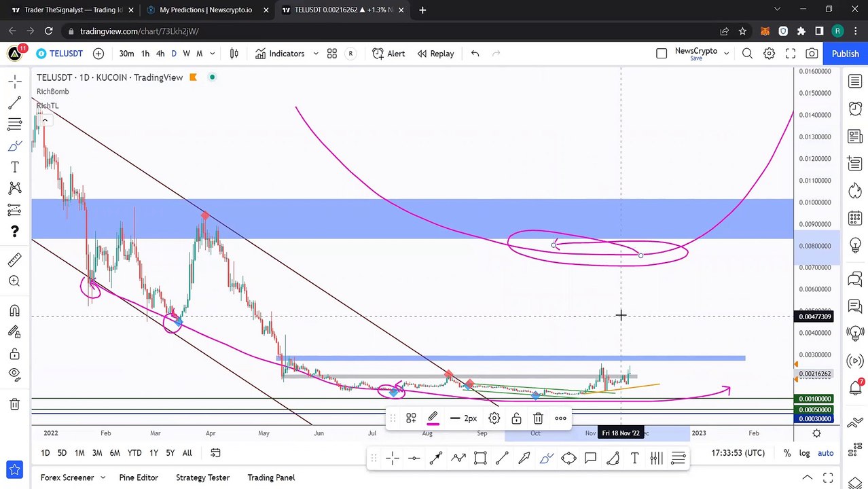Click the undo arrow
Viewport: 868px width, 489px height.
pyautogui.click(x=475, y=54)
